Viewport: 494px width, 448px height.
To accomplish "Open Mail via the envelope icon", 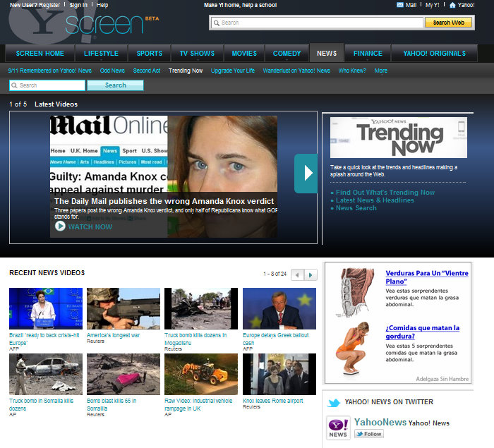I will [x=400, y=5].
